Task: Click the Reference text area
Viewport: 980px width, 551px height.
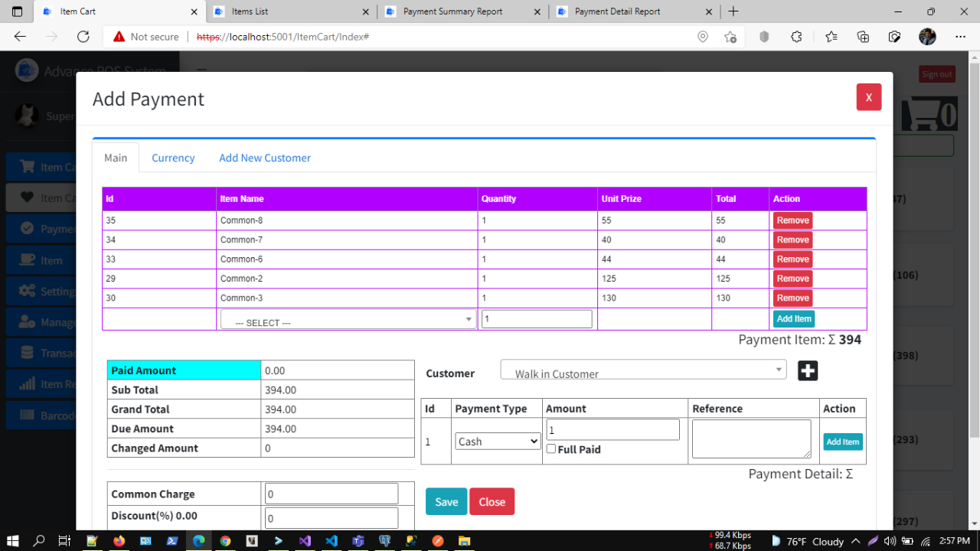Action: tap(750, 439)
